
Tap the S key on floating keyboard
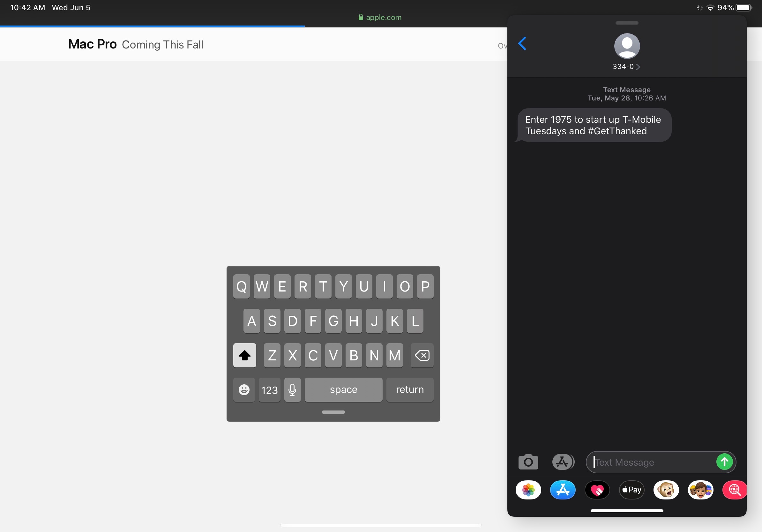pyautogui.click(x=272, y=321)
